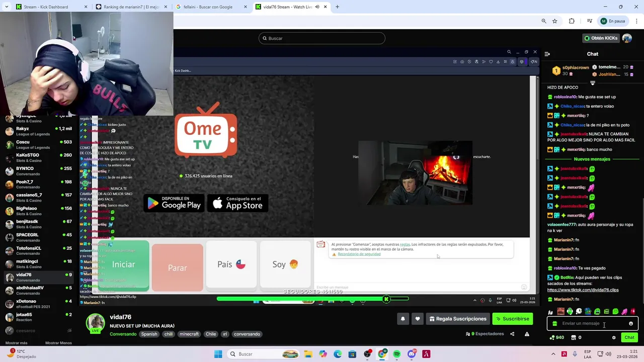The width and height of the screenshot is (644, 362).
Task: Click the Nuevos mensajes indicator
Action: 592,159
